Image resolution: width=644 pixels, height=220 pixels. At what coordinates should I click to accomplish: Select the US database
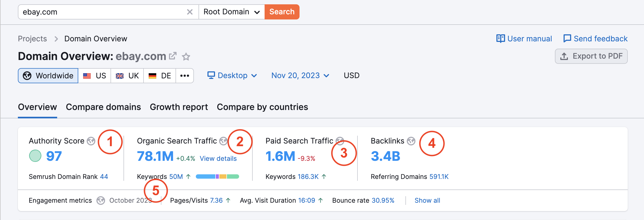[95, 76]
